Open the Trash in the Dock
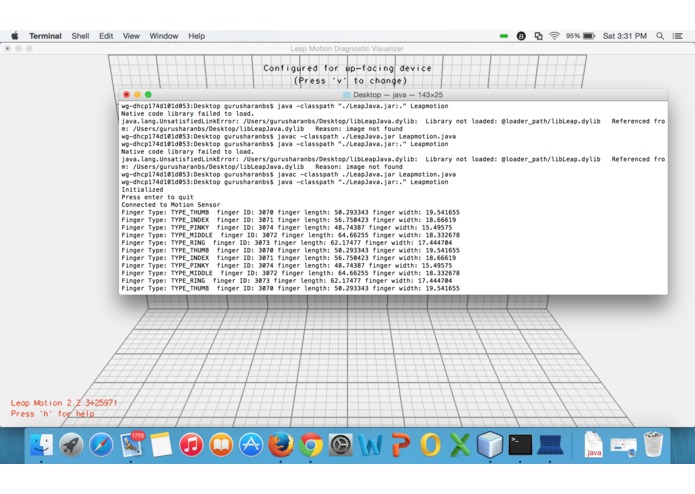Image resolution: width=695 pixels, height=494 pixels. (653, 444)
